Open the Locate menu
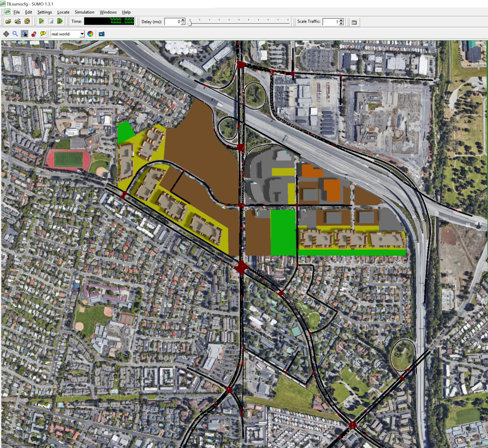The image size is (488, 448). tap(63, 12)
